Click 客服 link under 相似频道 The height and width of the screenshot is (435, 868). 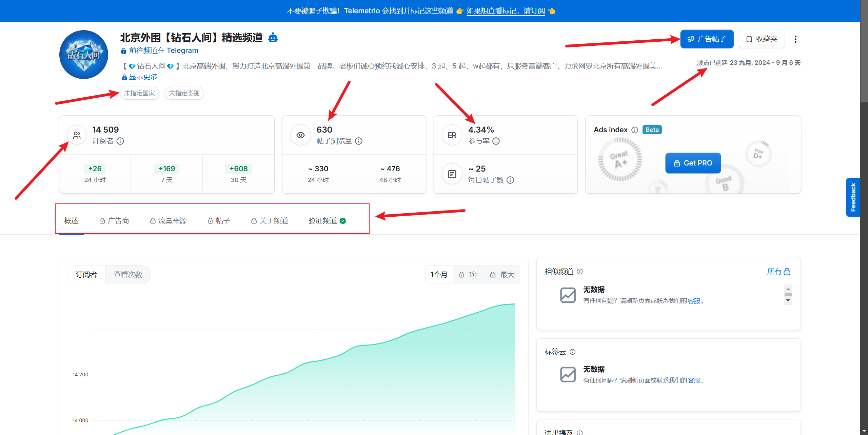point(694,301)
